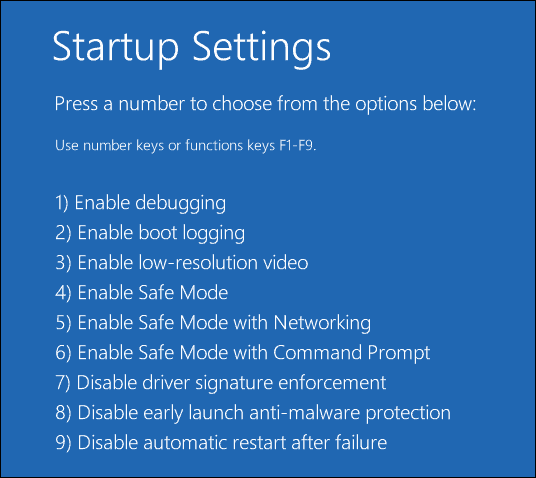Click Enable Safe Mode option
Viewport: 536px width, 478px height.
coord(142,293)
